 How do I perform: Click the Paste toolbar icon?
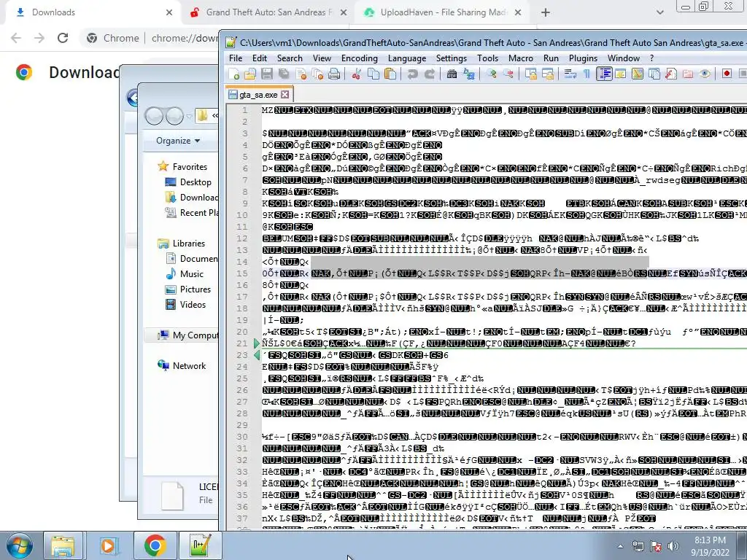click(x=390, y=74)
